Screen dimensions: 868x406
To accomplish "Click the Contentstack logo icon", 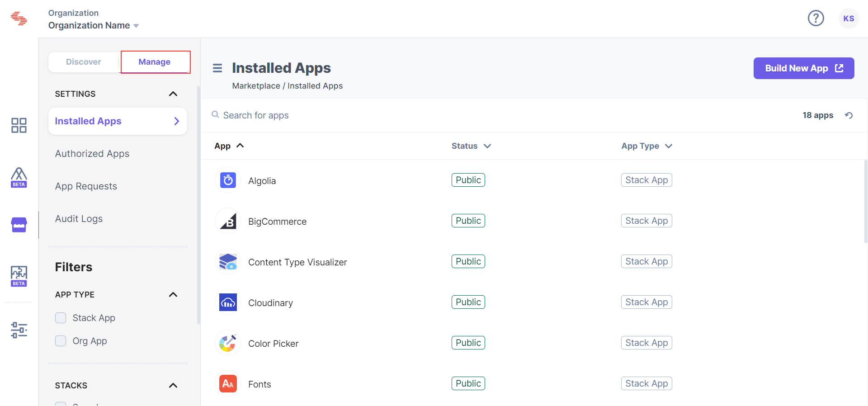I will pos(19,19).
